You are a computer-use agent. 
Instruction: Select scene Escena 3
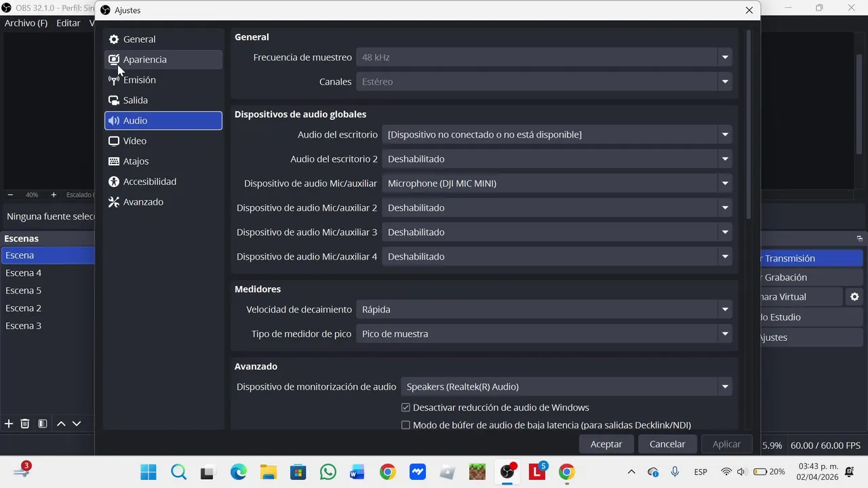47,326
